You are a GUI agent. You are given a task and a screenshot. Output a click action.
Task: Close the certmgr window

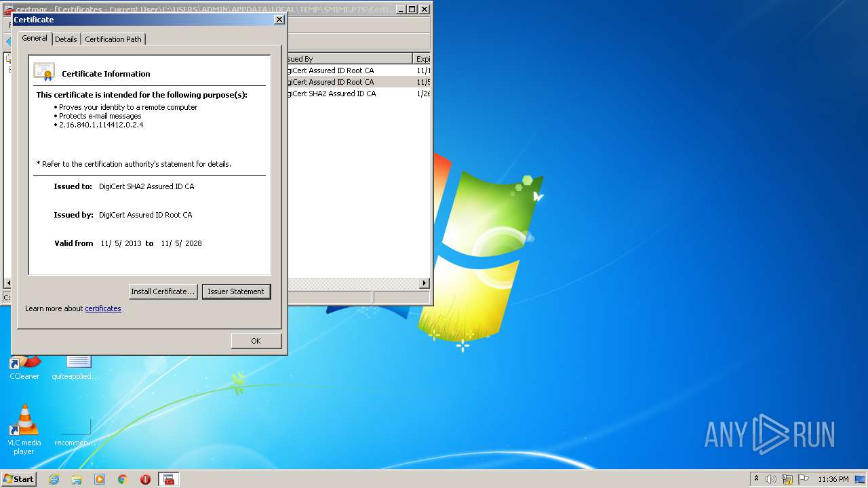(x=425, y=9)
